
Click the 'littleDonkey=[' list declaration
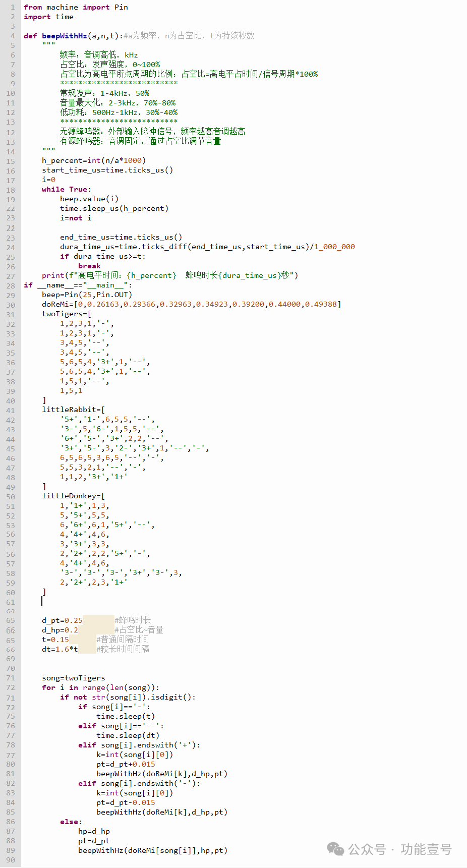click(x=73, y=496)
